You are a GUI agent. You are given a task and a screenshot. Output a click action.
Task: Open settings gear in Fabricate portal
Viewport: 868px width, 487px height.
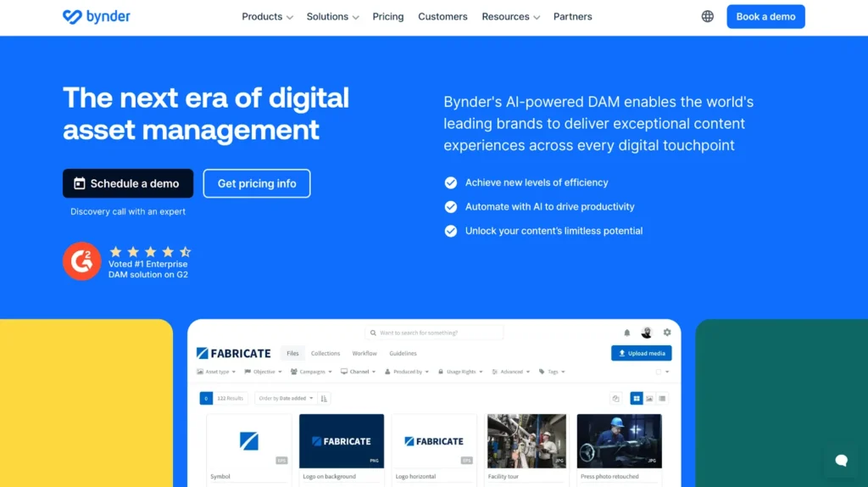[x=667, y=333]
